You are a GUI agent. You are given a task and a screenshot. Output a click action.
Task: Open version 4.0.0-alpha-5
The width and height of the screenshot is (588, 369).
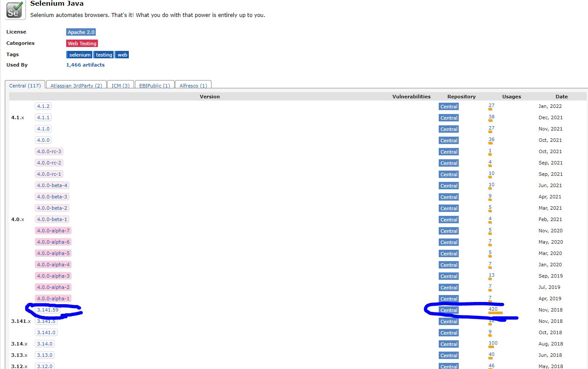pyautogui.click(x=53, y=253)
